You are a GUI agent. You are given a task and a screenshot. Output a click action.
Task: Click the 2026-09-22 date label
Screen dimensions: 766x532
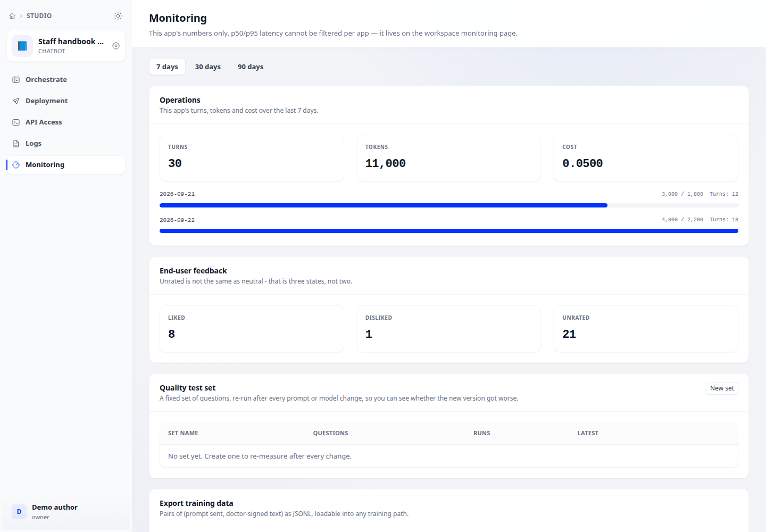click(177, 220)
